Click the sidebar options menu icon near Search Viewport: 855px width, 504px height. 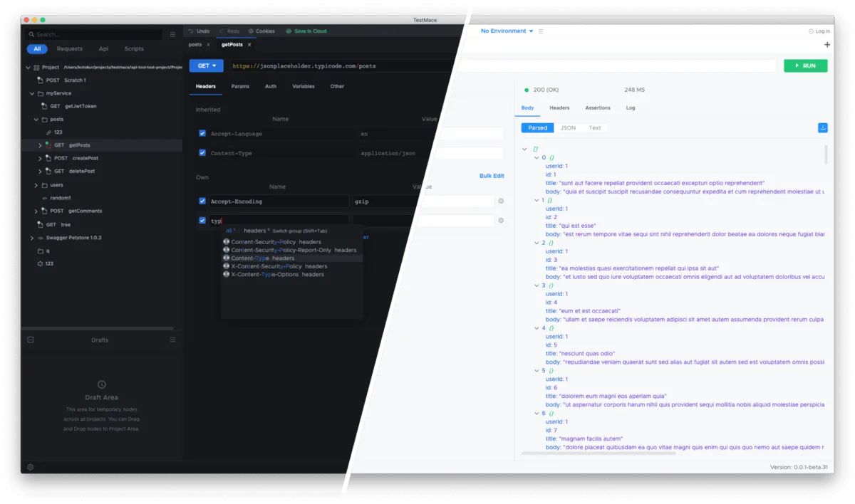[172, 33]
